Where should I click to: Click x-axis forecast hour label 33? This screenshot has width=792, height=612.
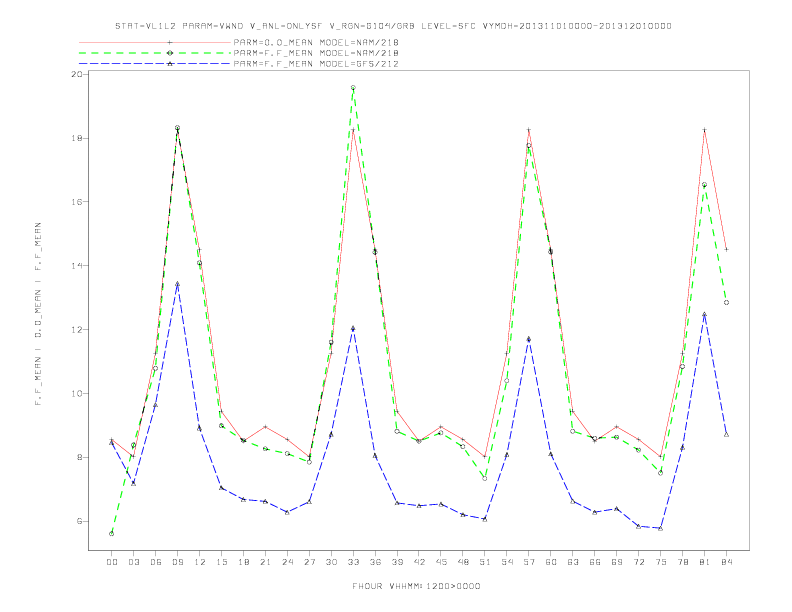[353, 562]
